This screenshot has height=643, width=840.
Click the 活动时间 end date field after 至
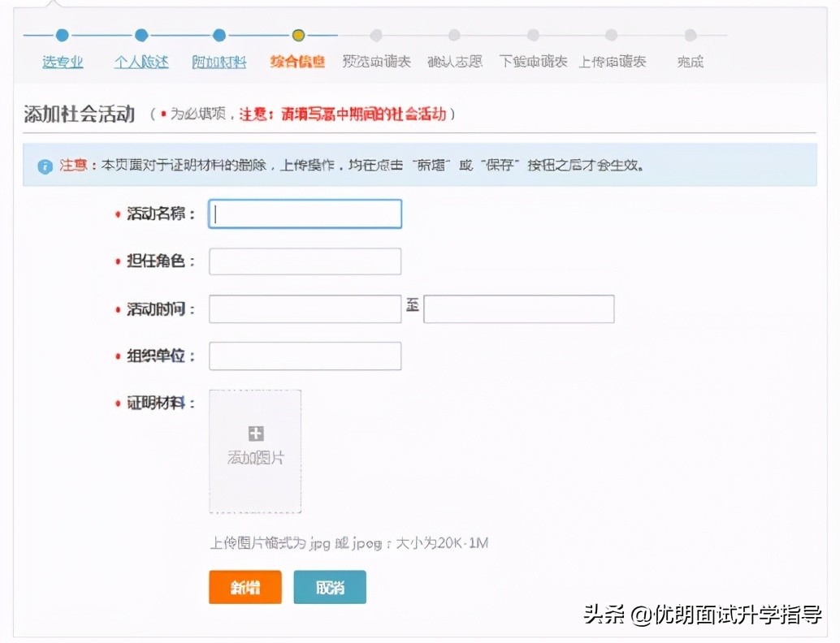click(x=518, y=309)
